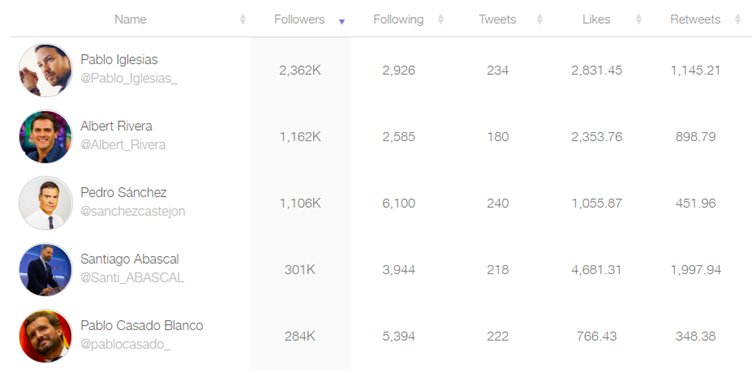Open the @sanchezcastejon handle link
The height and width of the screenshot is (373, 752).
(x=132, y=211)
